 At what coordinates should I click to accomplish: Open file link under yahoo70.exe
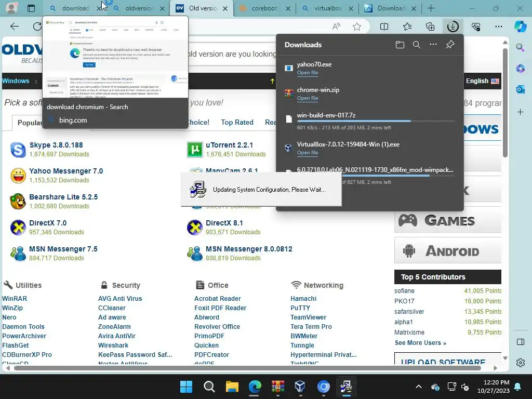tap(308, 73)
